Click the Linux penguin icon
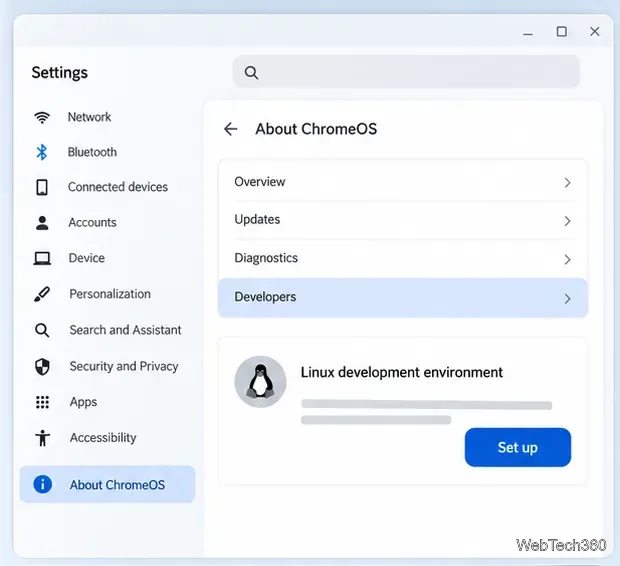 coord(260,382)
